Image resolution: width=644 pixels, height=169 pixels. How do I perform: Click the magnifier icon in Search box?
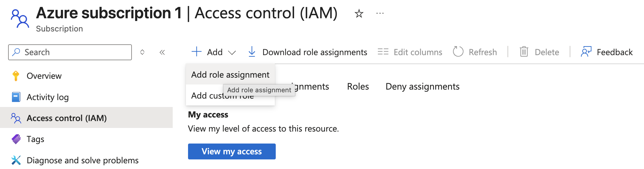click(16, 52)
